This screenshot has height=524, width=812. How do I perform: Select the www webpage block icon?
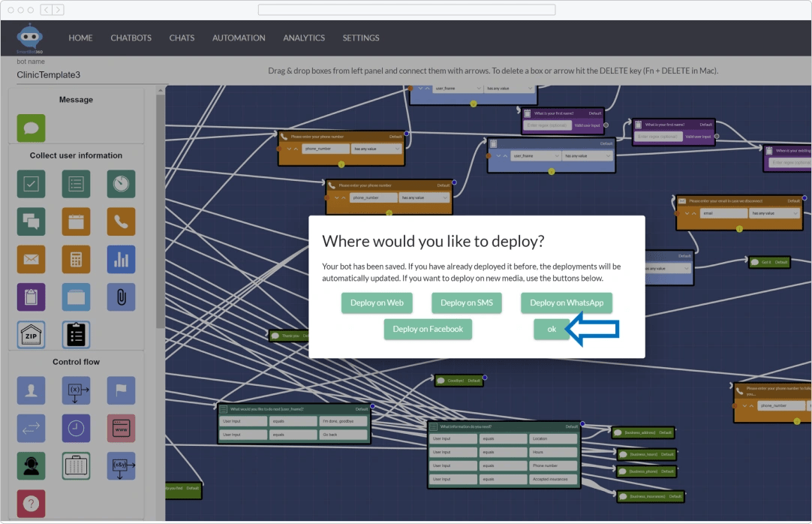coord(121,428)
